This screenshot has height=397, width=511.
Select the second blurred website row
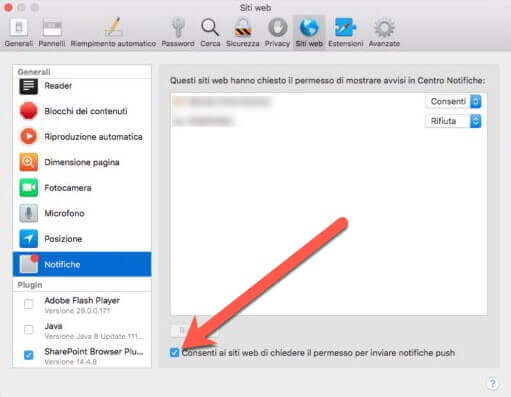329,121
